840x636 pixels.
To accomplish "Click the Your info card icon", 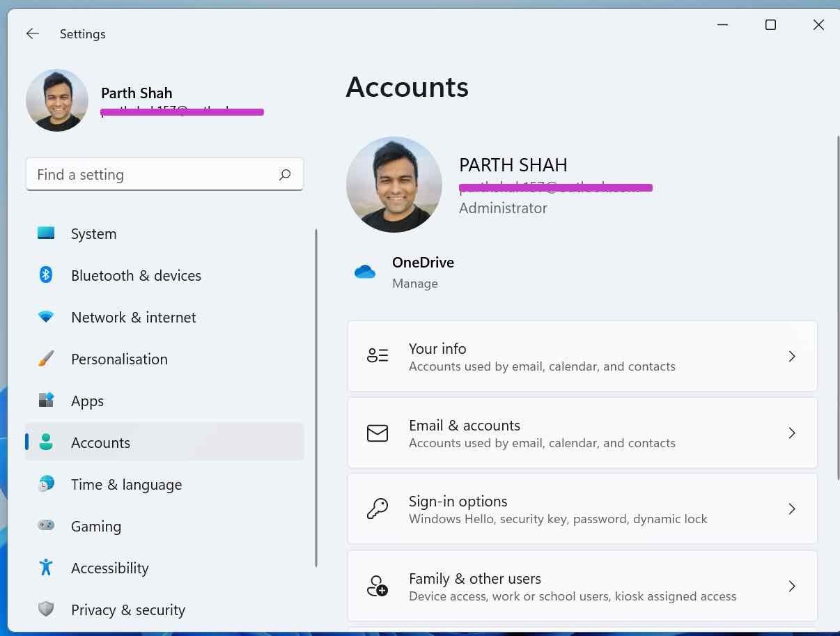I will (378, 356).
